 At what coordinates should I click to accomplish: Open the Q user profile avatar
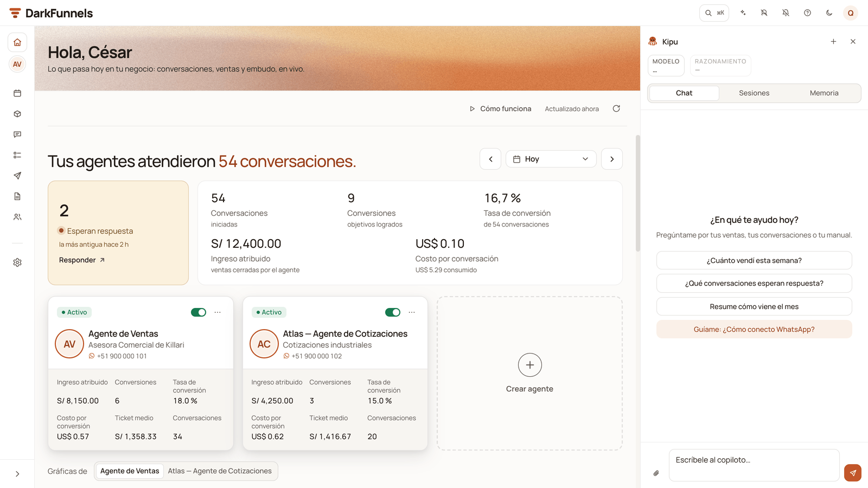[851, 13]
